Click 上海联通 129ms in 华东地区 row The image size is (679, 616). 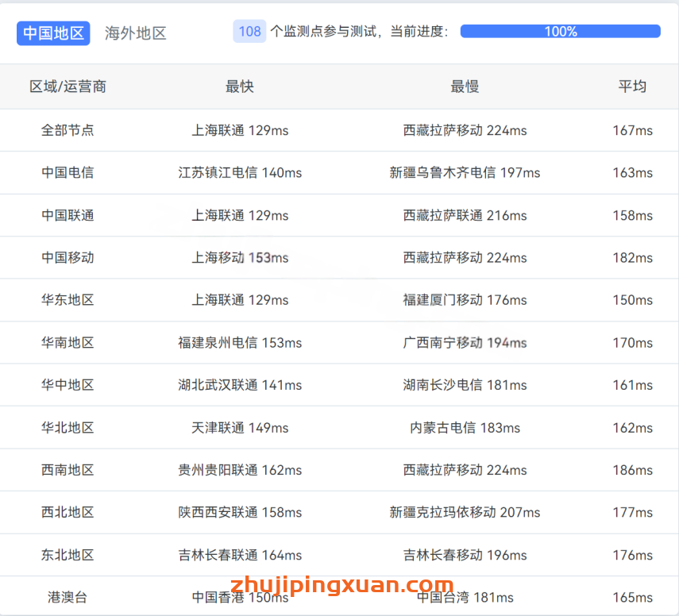point(240,300)
